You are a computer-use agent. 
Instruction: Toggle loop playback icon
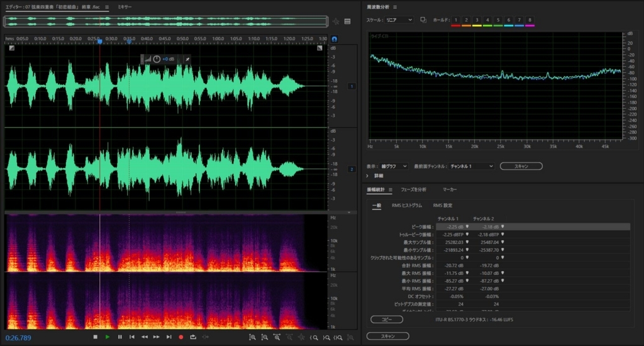point(193,337)
